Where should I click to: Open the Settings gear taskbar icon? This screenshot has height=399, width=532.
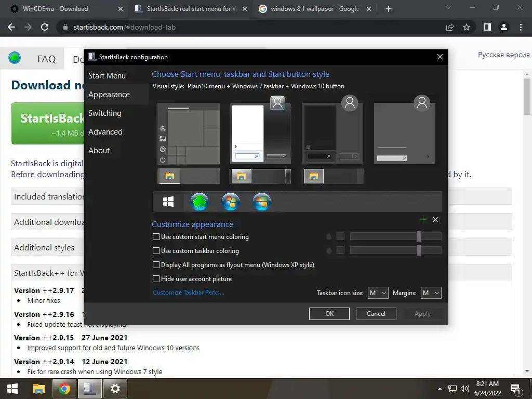115,389
